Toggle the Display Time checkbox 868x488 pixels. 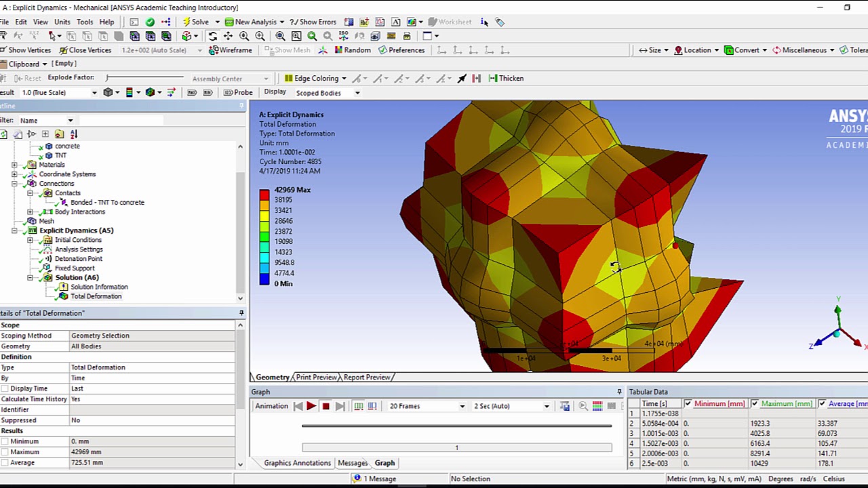[x=5, y=389]
